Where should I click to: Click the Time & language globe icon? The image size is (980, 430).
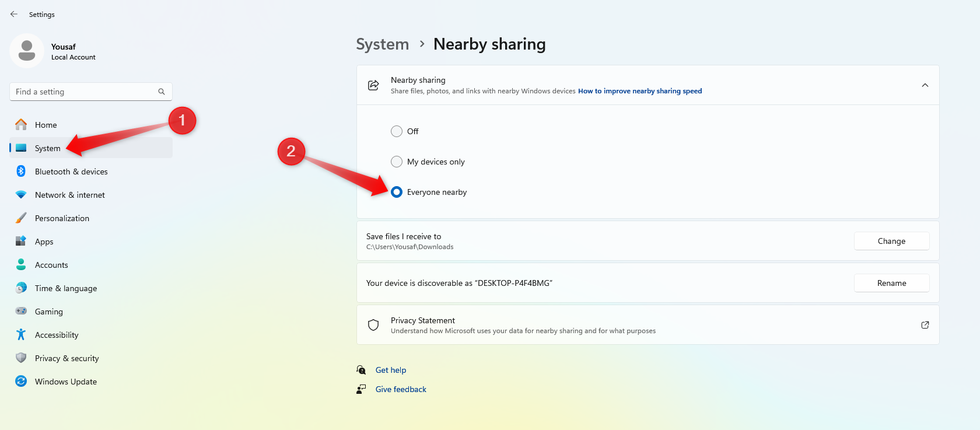point(21,288)
